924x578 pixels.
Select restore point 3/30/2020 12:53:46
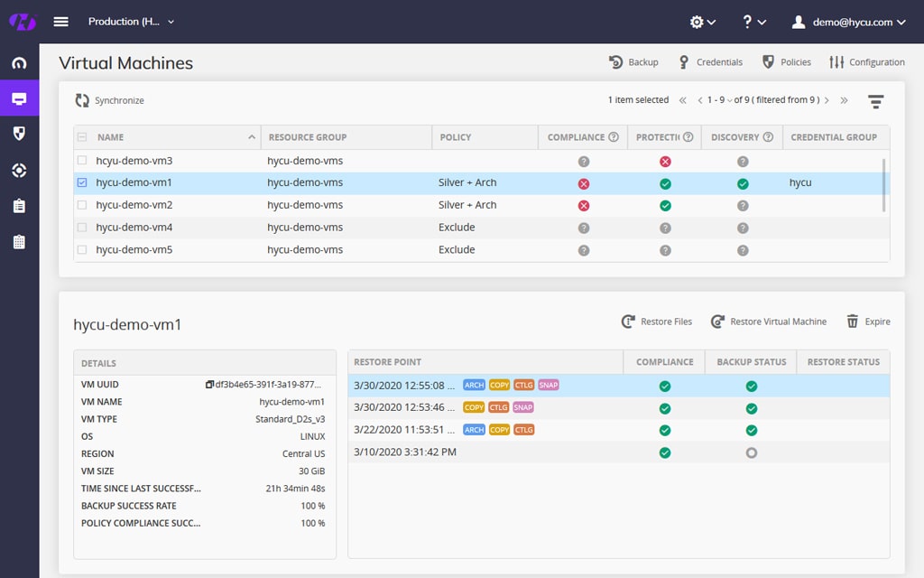click(619, 407)
